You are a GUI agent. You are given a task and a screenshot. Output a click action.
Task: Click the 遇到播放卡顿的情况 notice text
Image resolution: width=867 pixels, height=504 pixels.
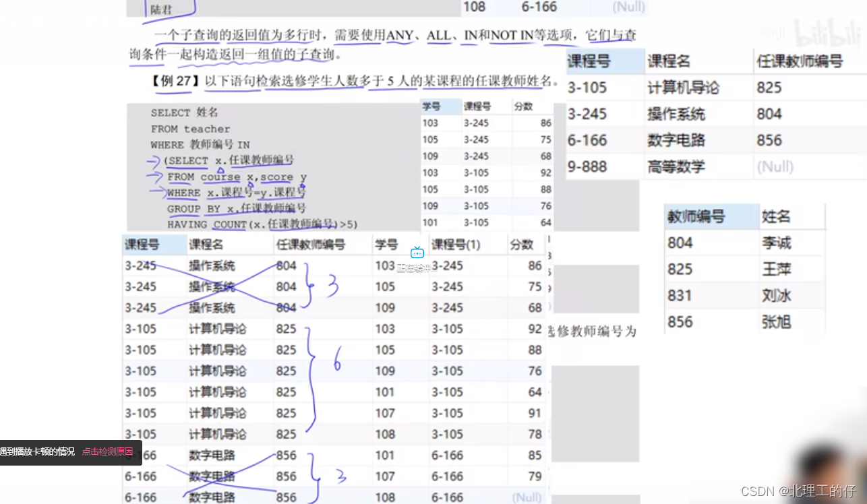38,452
